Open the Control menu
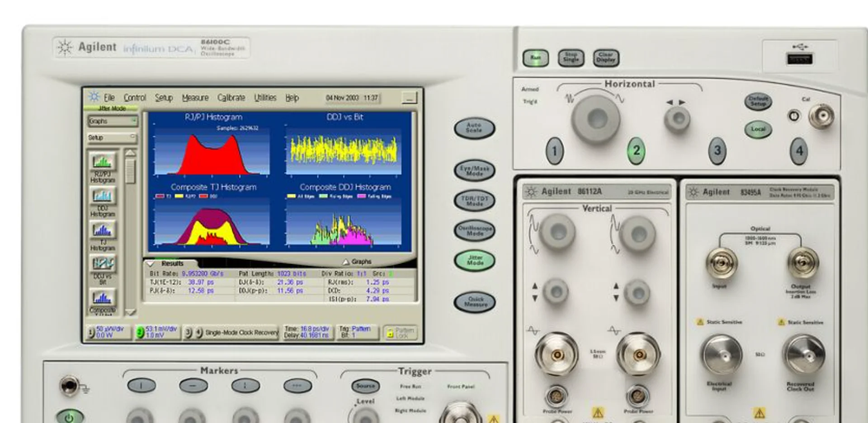This screenshot has width=868, height=423. coord(135,98)
